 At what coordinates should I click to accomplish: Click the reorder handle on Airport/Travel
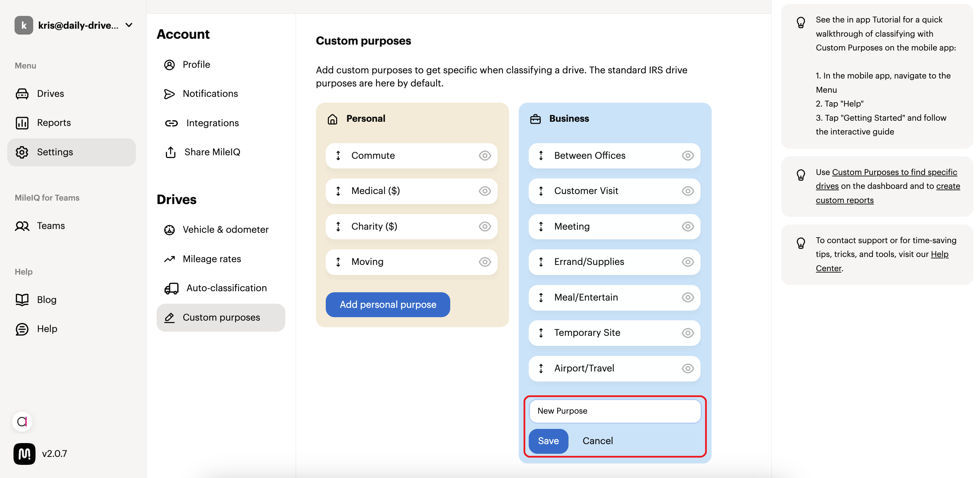coord(541,368)
